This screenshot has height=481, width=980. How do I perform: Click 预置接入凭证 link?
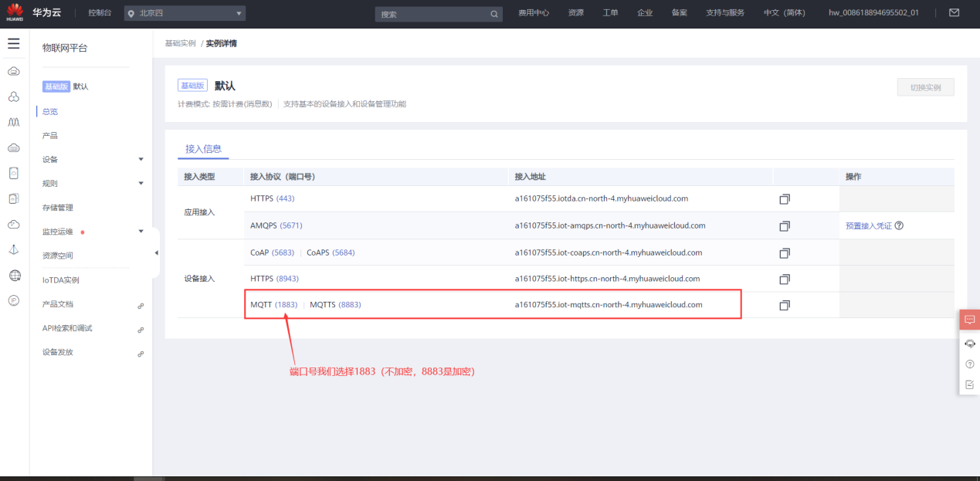(x=868, y=226)
